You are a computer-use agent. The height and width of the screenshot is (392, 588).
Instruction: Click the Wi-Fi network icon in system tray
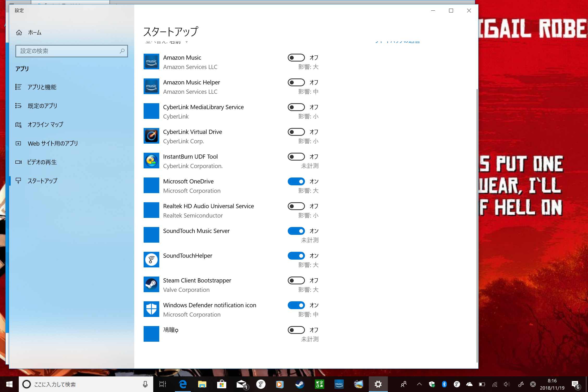click(494, 384)
